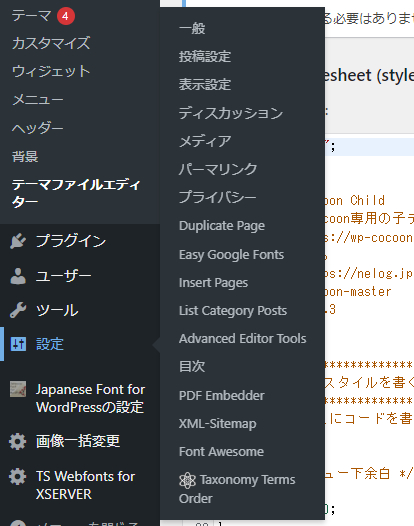This screenshot has height=526, width=414.
Task: Open Japanese Font for WordPressの設定
Action: pos(91,399)
